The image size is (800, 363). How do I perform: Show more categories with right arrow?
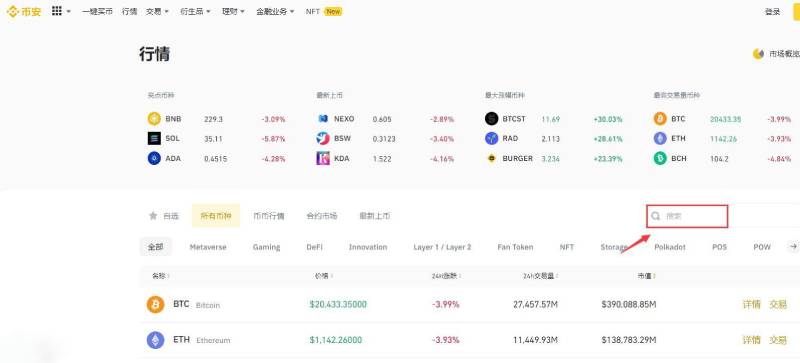(793, 247)
